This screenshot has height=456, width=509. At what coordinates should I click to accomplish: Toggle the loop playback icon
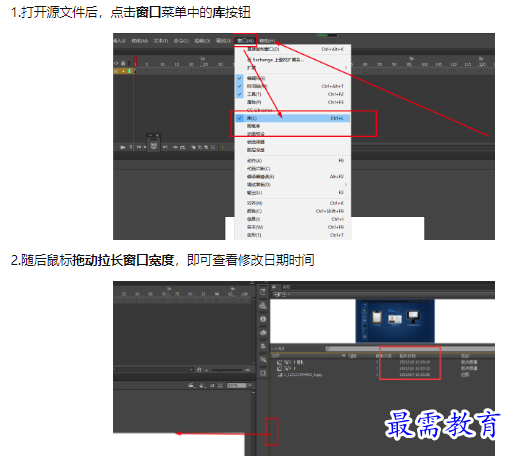[x=183, y=147]
